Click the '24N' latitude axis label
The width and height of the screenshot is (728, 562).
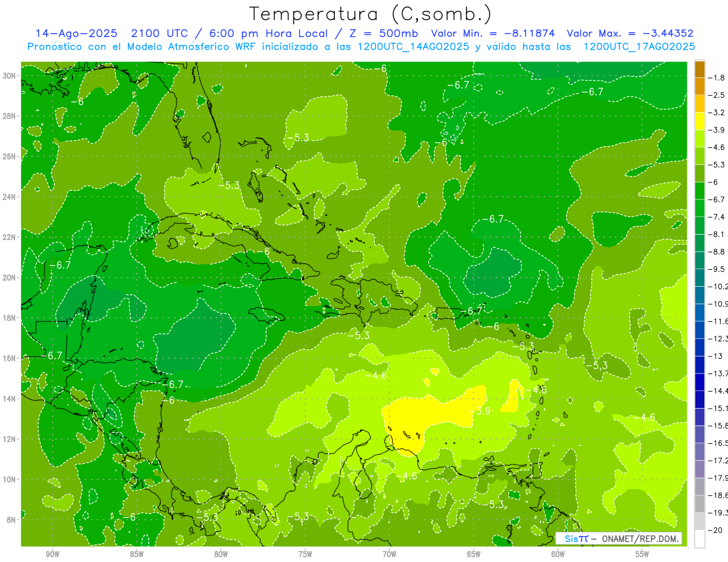(10, 196)
